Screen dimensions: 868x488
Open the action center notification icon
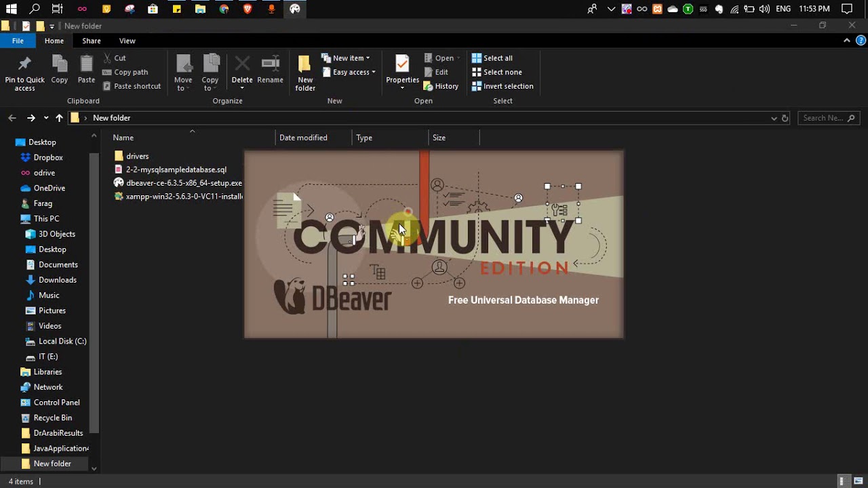click(847, 9)
